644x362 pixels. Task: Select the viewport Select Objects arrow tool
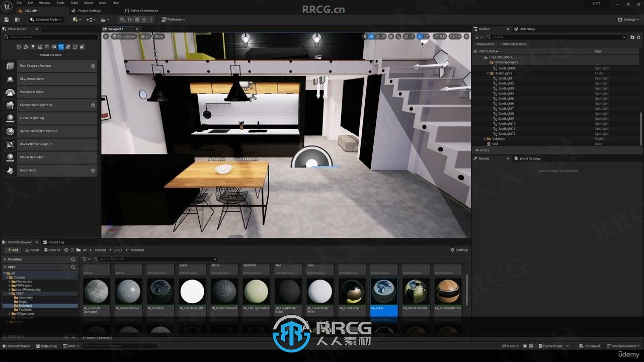pyautogui.click(x=365, y=36)
